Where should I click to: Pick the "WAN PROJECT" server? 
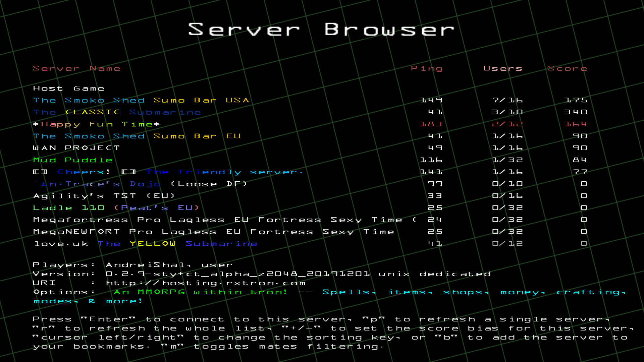pos(76,147)
